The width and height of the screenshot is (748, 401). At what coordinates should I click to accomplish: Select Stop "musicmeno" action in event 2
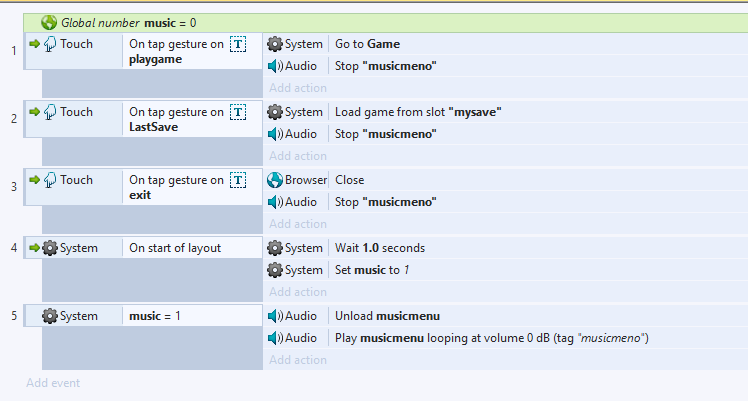[506, 134]
